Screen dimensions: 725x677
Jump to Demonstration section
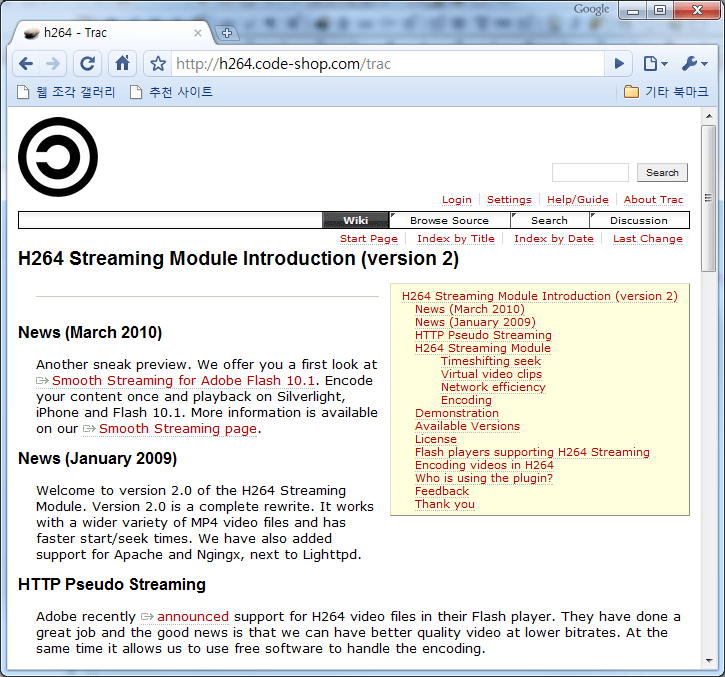click(x=457, y=413)
